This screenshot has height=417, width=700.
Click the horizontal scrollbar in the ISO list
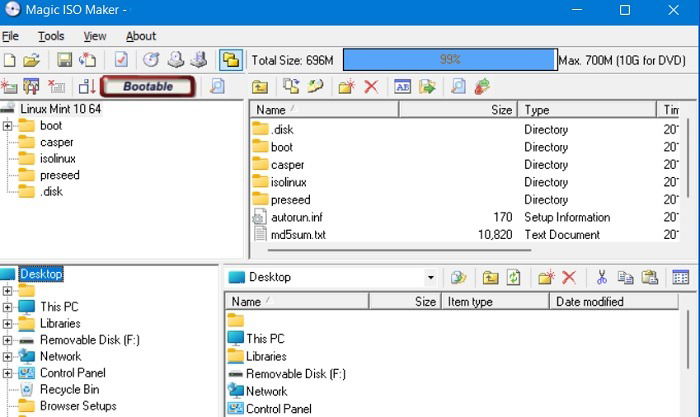[x=399, y=250]
